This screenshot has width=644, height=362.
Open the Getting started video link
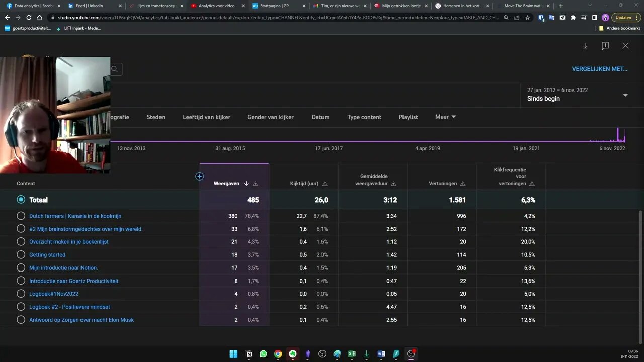tap(47, 255)
